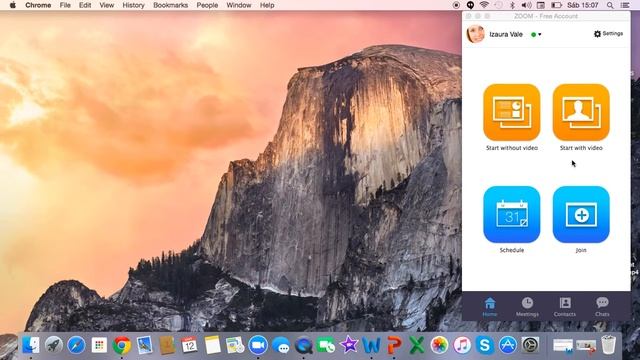Open System Preferences from the Dock

point(530,345)
